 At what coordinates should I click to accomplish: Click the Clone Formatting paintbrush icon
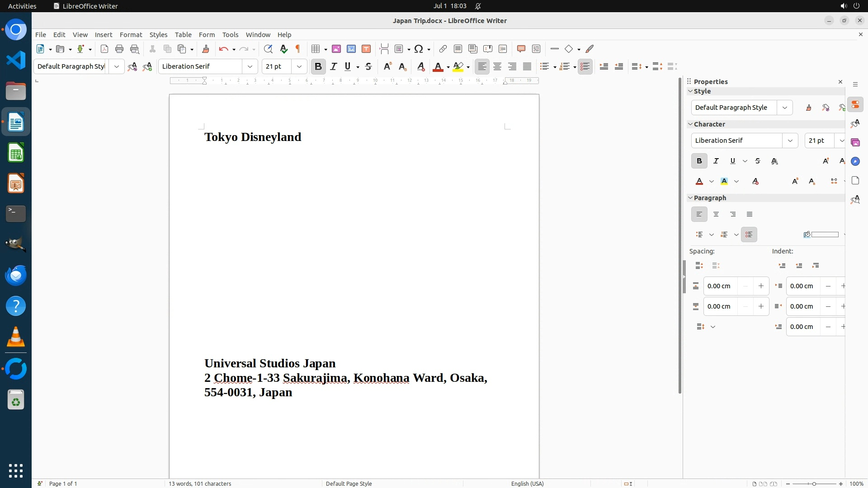[x=206, y=49]
